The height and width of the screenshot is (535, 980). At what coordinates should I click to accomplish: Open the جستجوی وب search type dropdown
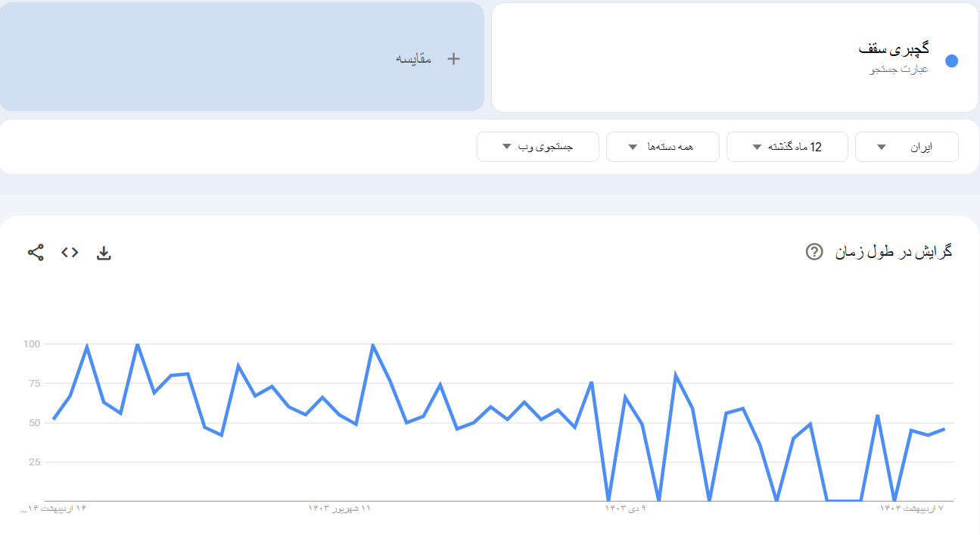click(537, 146)
